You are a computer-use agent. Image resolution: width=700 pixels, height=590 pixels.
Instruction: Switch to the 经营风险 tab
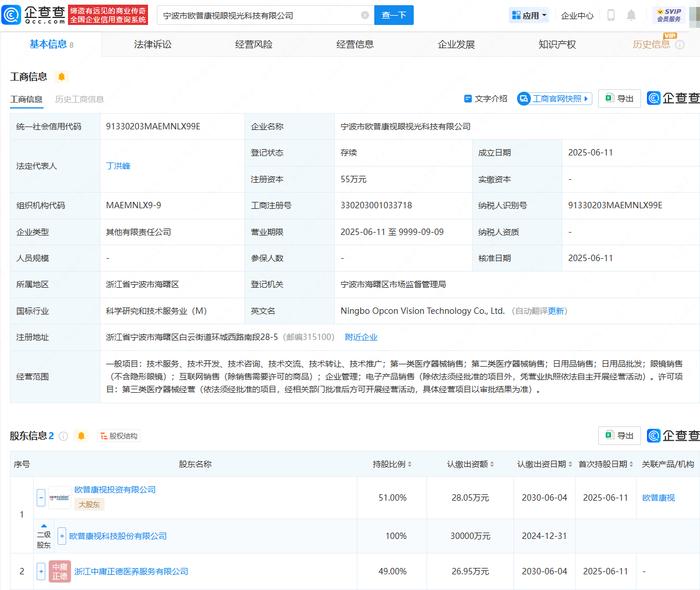[254, 44]
